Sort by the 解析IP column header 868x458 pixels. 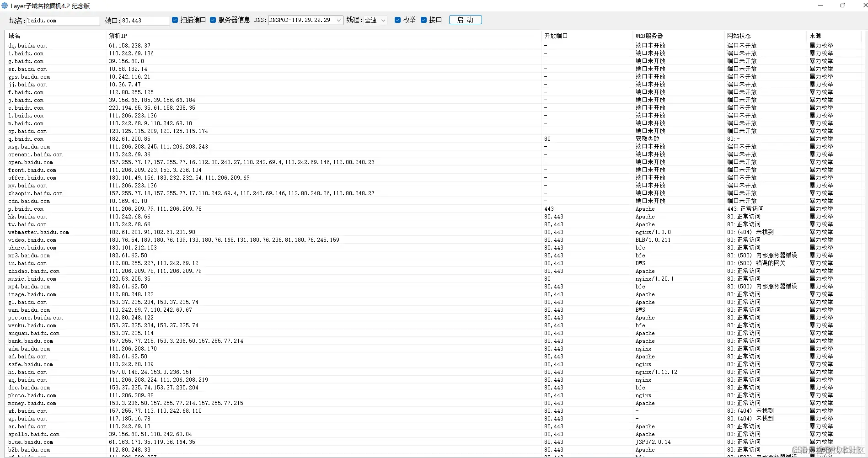point(323,36)
